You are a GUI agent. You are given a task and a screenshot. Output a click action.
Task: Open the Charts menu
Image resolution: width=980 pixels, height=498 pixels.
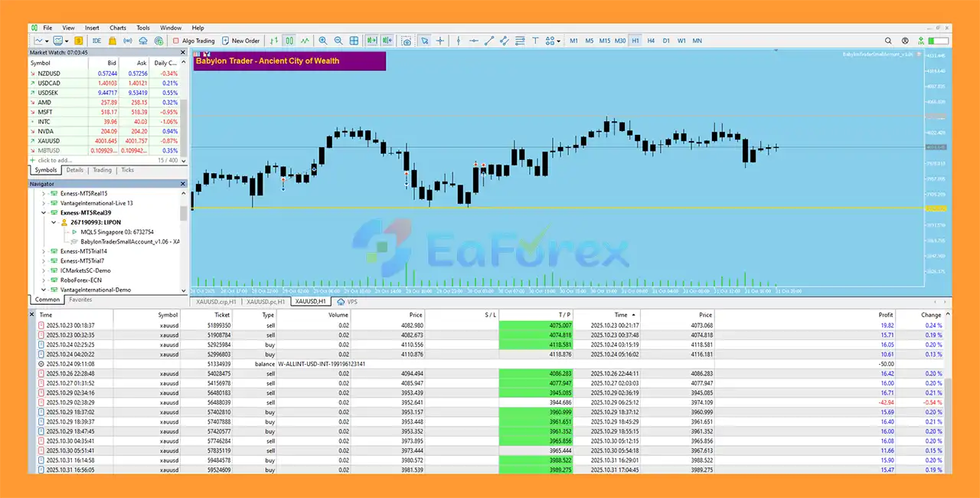(x=117, y=28)
